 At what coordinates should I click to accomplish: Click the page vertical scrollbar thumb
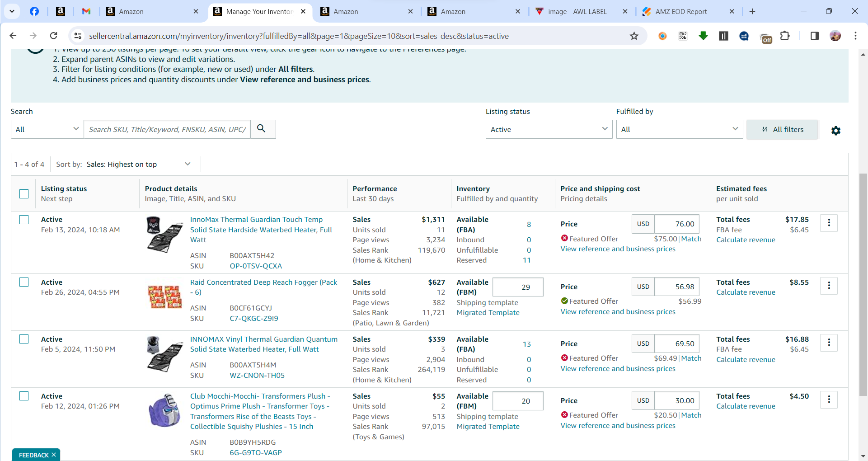(x=863, y=285)
